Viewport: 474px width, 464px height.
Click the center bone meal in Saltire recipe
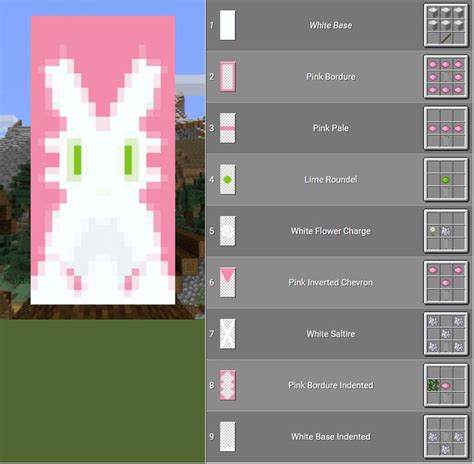pos(446,334)
